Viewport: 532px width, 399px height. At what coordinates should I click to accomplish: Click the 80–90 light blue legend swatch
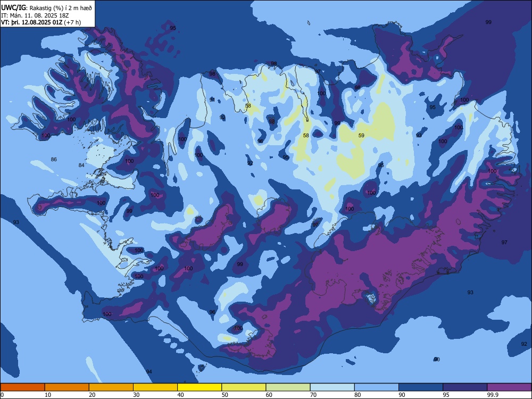pyautogui.click(x=377, y=387)
